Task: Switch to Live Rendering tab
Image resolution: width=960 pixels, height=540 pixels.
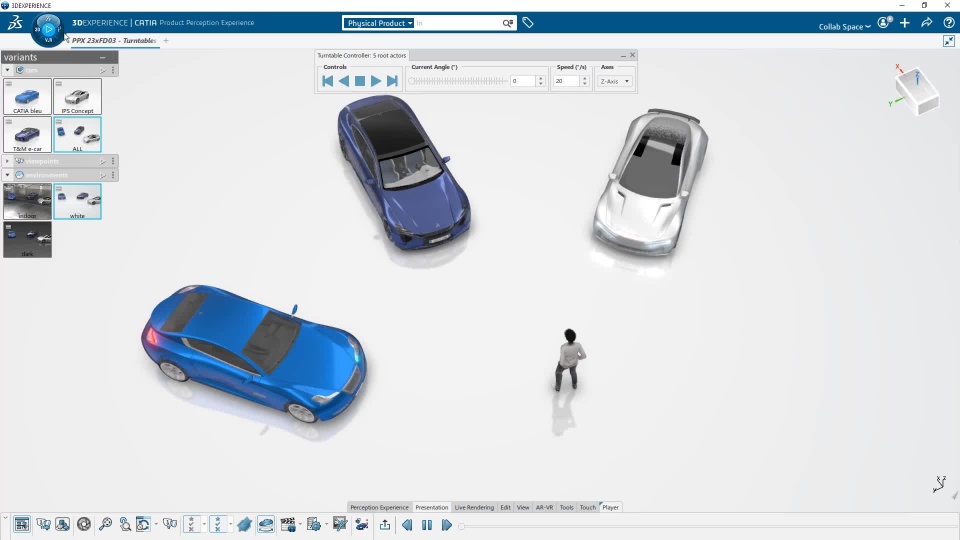Action: pyautogui.click(x=474, y=507)
